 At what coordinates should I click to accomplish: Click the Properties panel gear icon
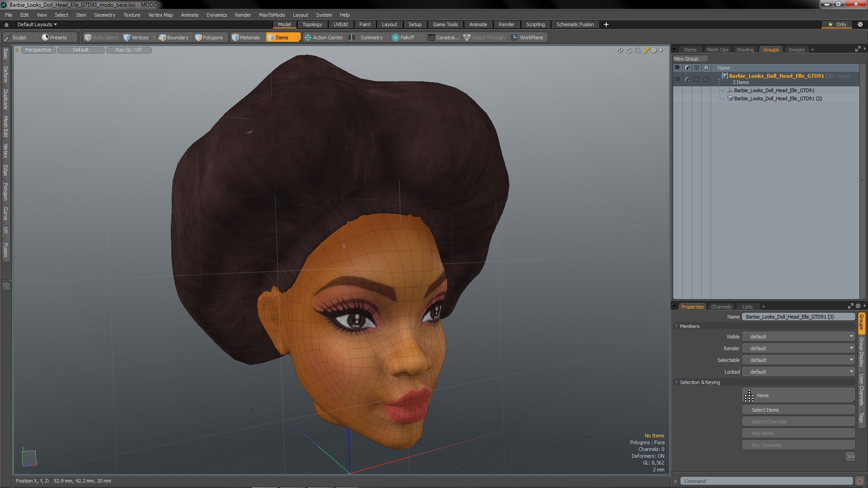[x=858, y=306]
